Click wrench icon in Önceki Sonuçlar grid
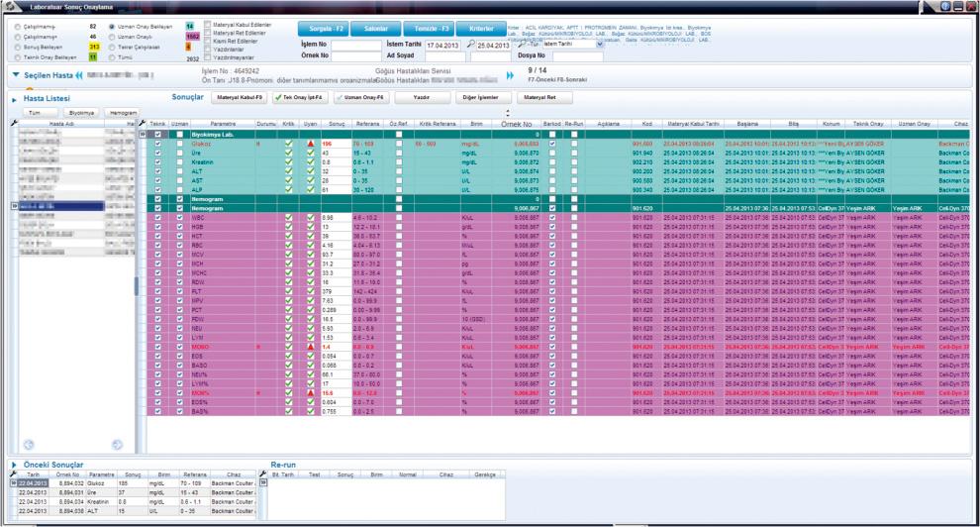 [14, 474]
